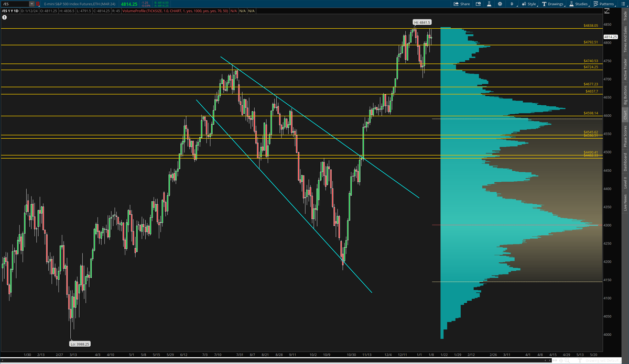
Task: Open the Style menu
Action: tap(529, 4)
